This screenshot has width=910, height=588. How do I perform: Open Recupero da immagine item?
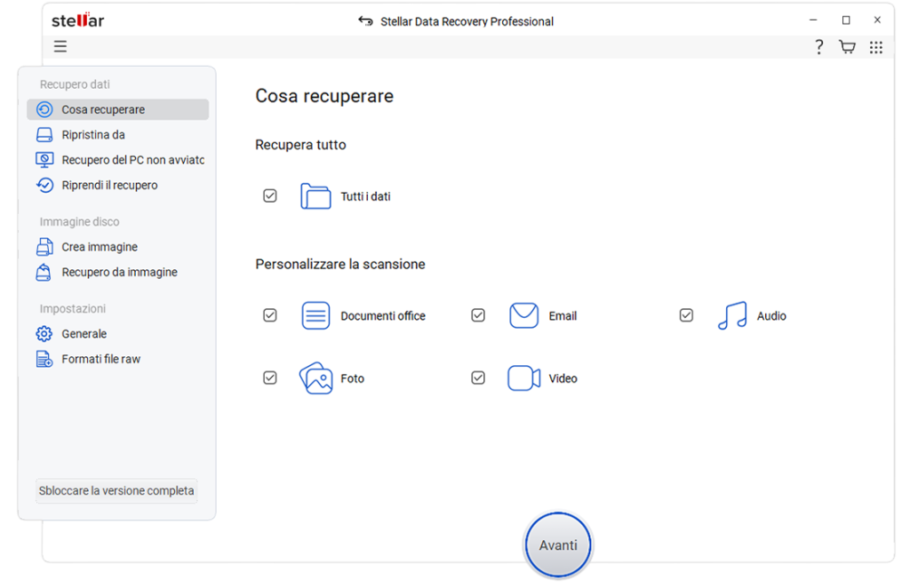coord(118,272)
